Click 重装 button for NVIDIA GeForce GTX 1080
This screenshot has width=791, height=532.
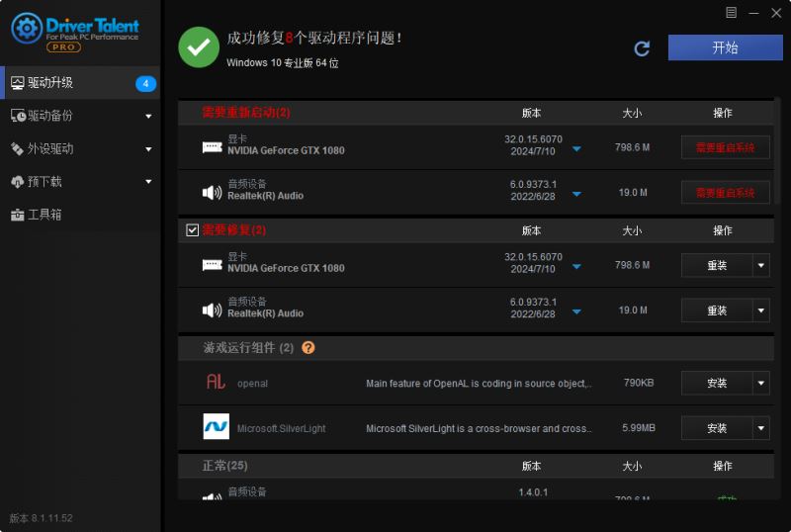[717, 265]
